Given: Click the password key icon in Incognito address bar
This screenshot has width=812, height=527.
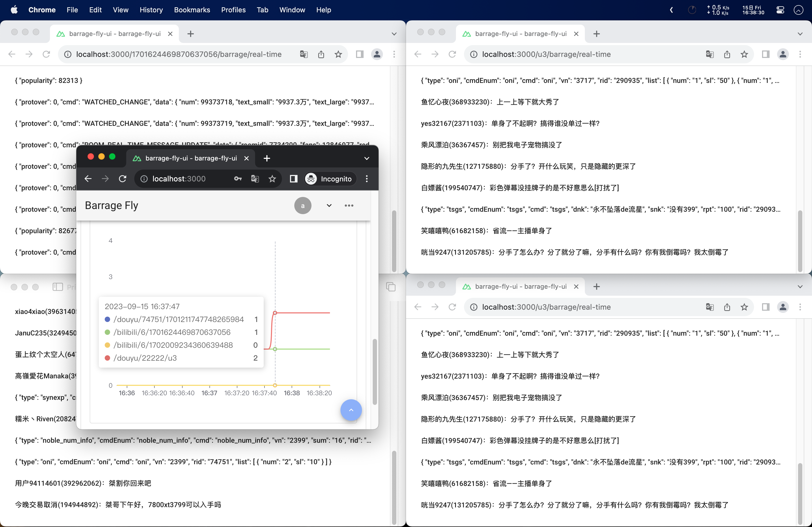Looking at the screenshot, I should click(238, 179).
